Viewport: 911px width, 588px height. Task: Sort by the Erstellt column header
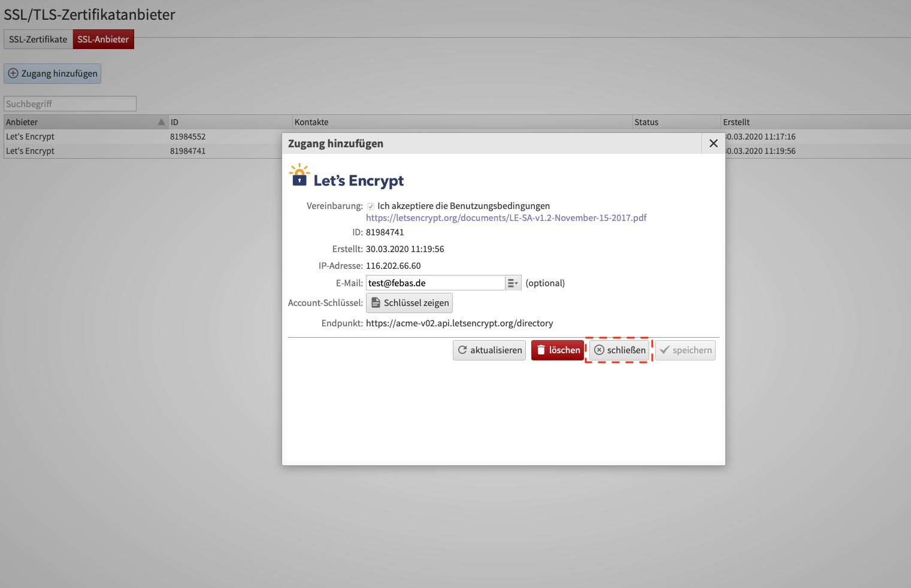(x=815, y=122)
